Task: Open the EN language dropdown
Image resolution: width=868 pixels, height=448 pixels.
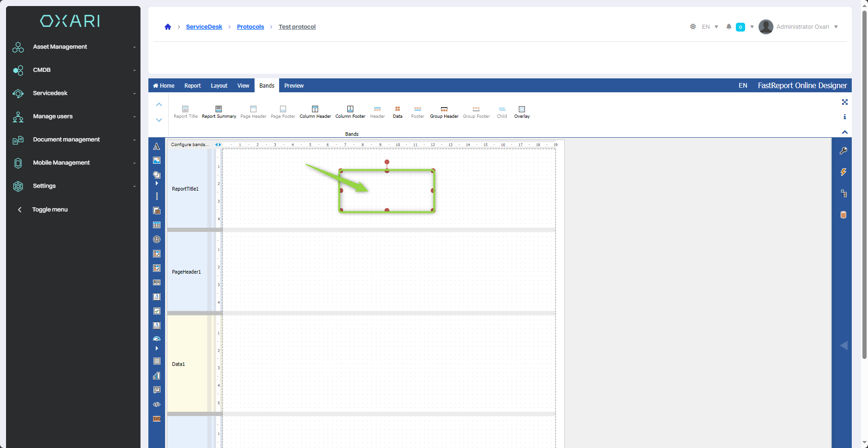Action: 709,27
